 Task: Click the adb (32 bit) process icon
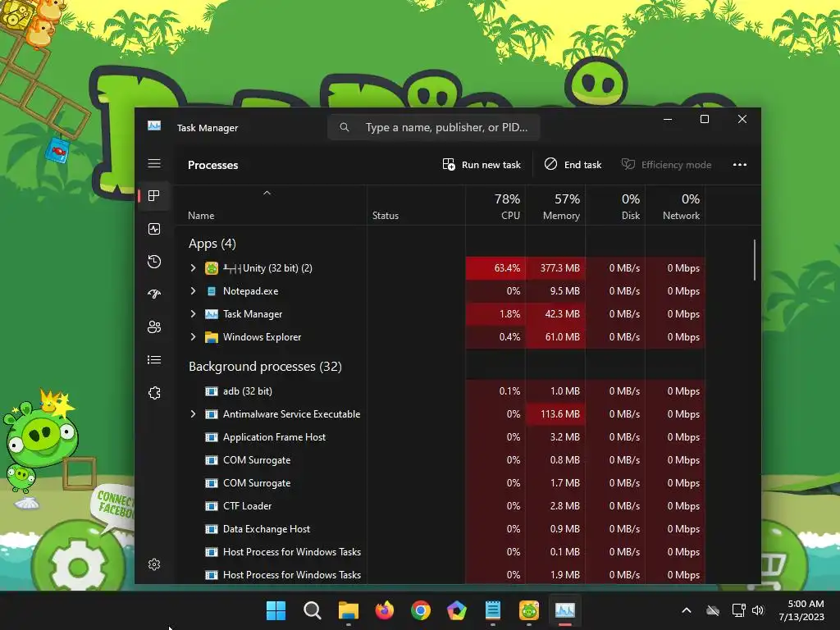(x=212, y=391)
